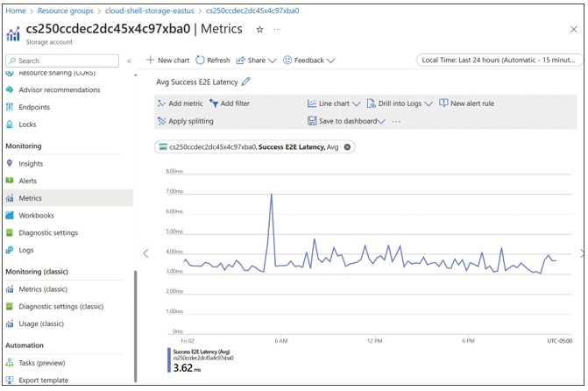Click the 'Monitoring (classic)' section heading
Screen dimensions: 588x391
coord(37,271)
